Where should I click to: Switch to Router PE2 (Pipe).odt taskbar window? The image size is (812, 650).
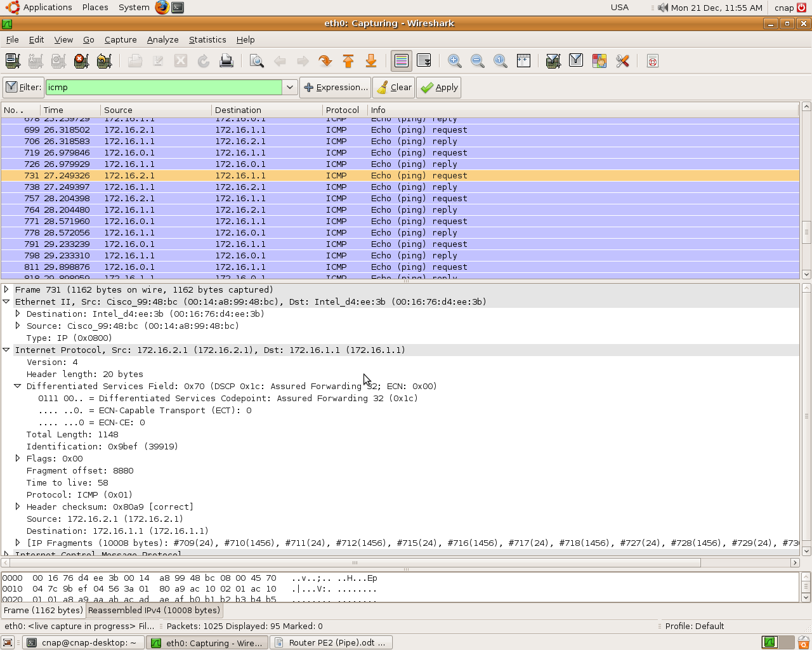tap(332, 642)
